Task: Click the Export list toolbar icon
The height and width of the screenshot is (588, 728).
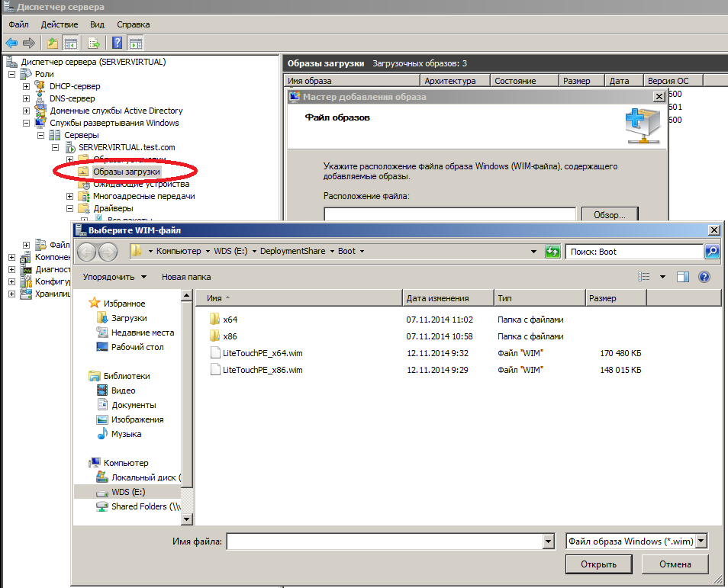Action: (x=94, y=43)
